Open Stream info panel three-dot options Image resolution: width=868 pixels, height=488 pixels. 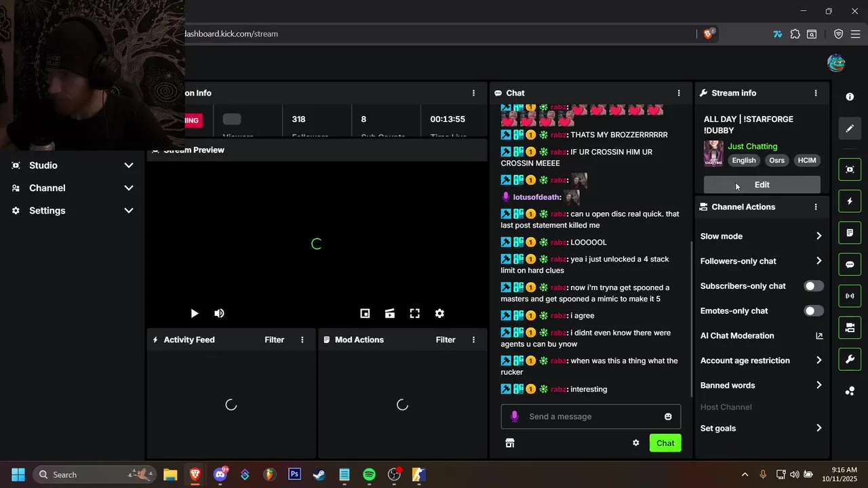(816, 93)
